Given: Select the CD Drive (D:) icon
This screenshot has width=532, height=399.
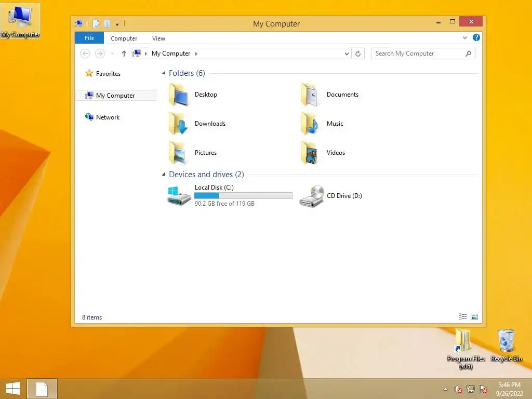Looking at the screenshot, I should (x=312, y=196).
